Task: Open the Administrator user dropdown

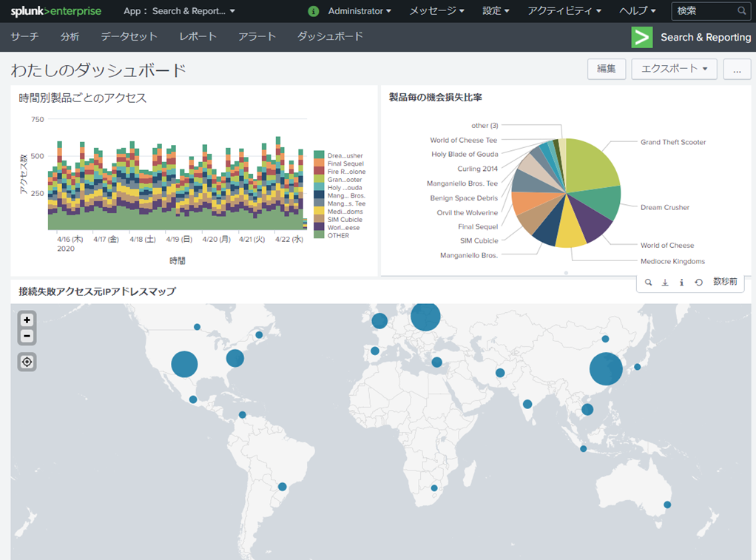Action: point(360,11)
